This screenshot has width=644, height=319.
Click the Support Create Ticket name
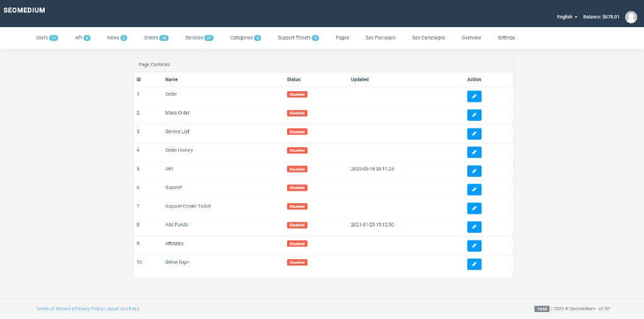[188, 206]
